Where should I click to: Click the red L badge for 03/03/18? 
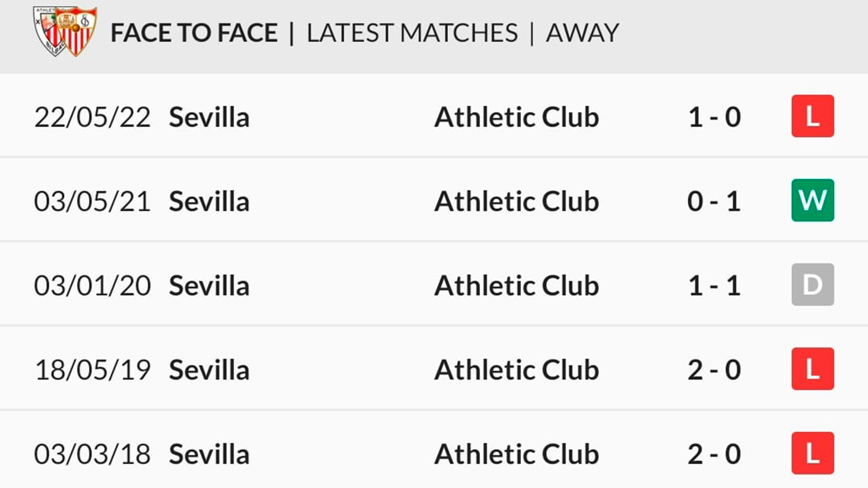coord(812,453)
